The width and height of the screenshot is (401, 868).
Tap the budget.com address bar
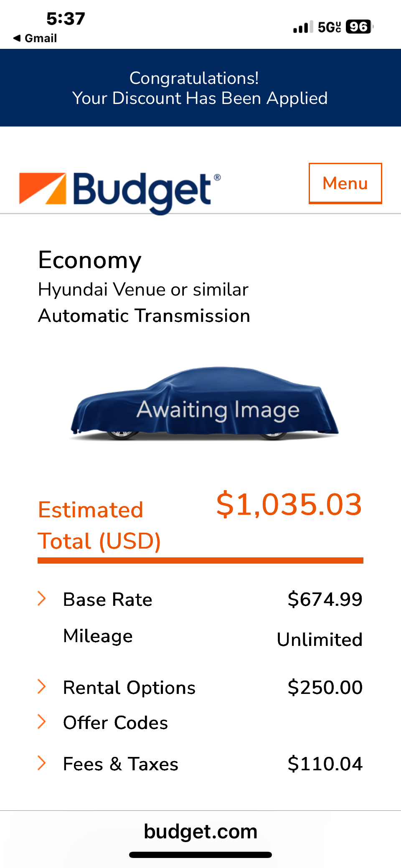(x=200, y=831)
